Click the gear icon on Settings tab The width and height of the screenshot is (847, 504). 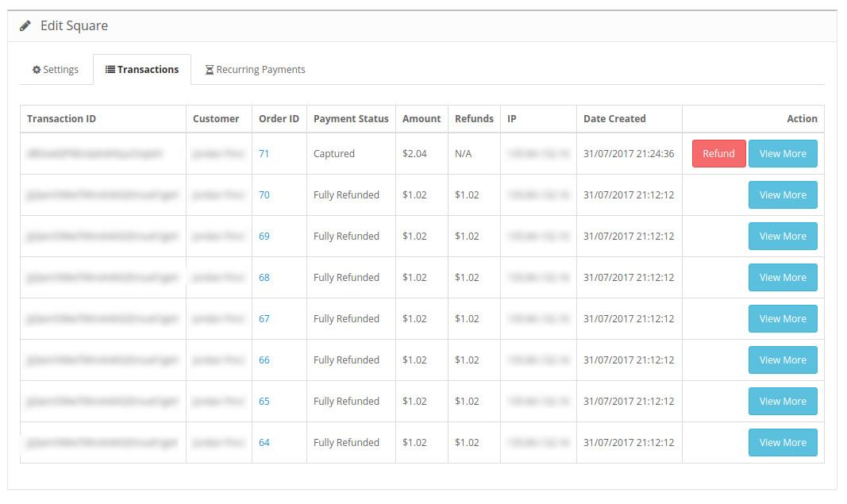point(37,70)
